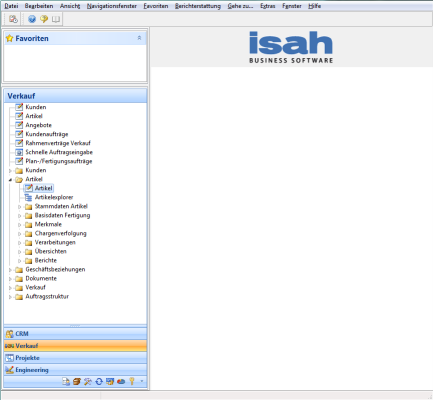This screenshot has width=433, height=400.
Task: Open the Kundenaufträge item
Action: click(x=47, y=134)
